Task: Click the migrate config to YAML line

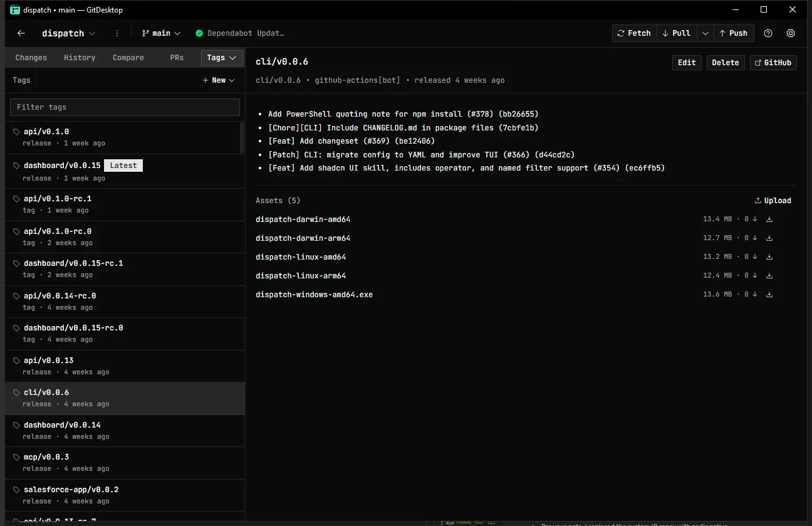Action: coord(421,155)
